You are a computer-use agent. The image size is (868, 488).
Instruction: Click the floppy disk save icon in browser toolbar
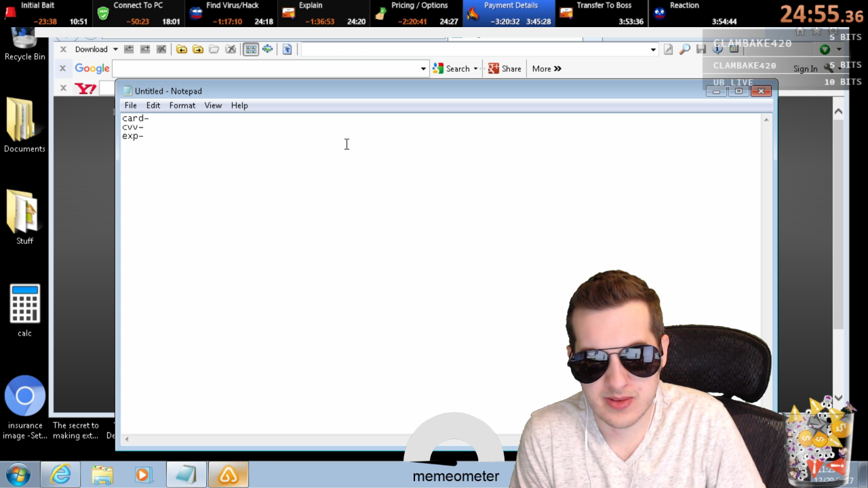point(701,49)
